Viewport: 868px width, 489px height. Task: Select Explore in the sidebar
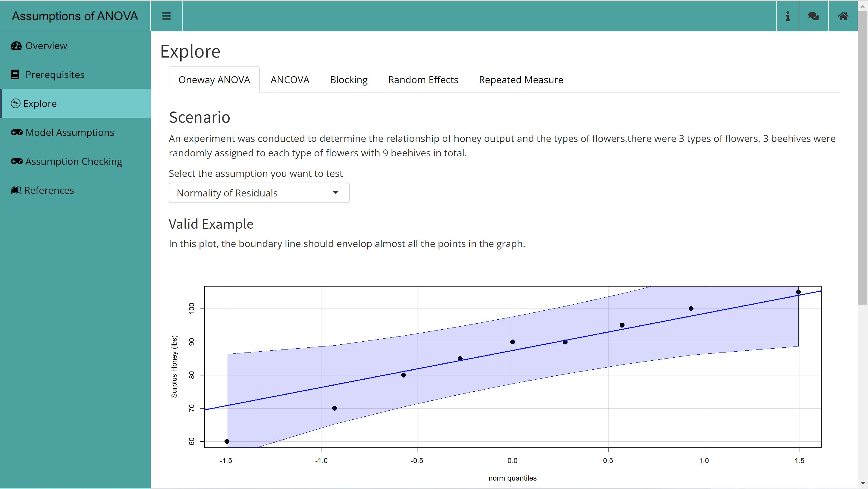click(x=75, y=103)
